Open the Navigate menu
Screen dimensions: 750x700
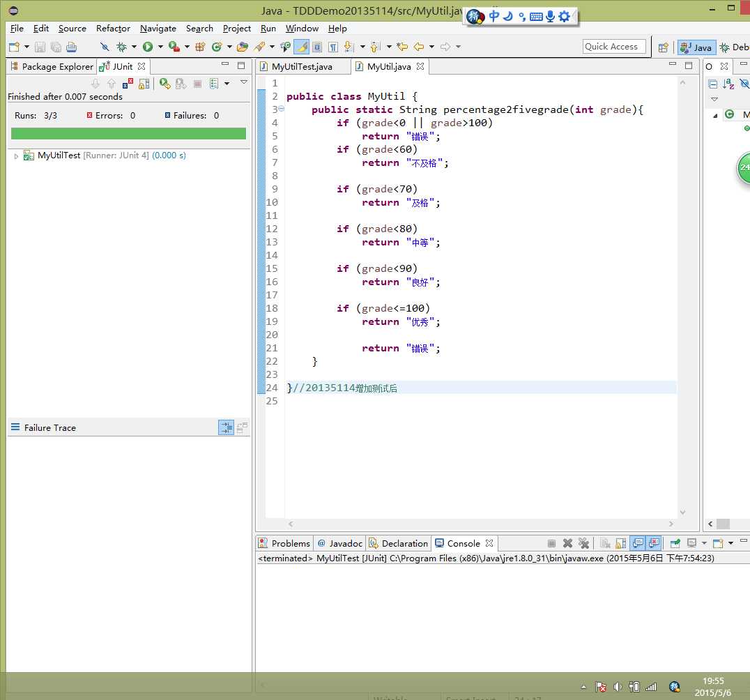click(158, 28)
